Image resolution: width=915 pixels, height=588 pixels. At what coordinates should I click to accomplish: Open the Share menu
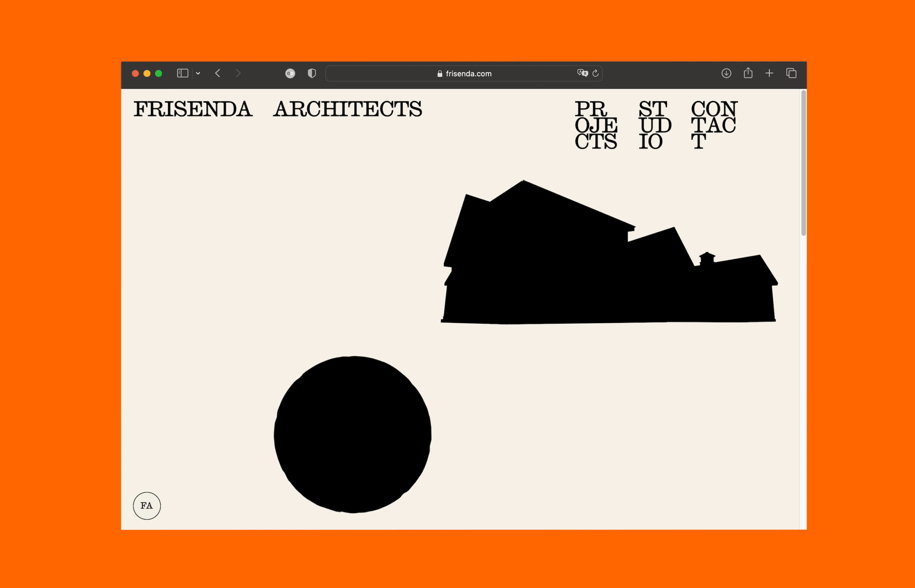[x=748, y=73]
